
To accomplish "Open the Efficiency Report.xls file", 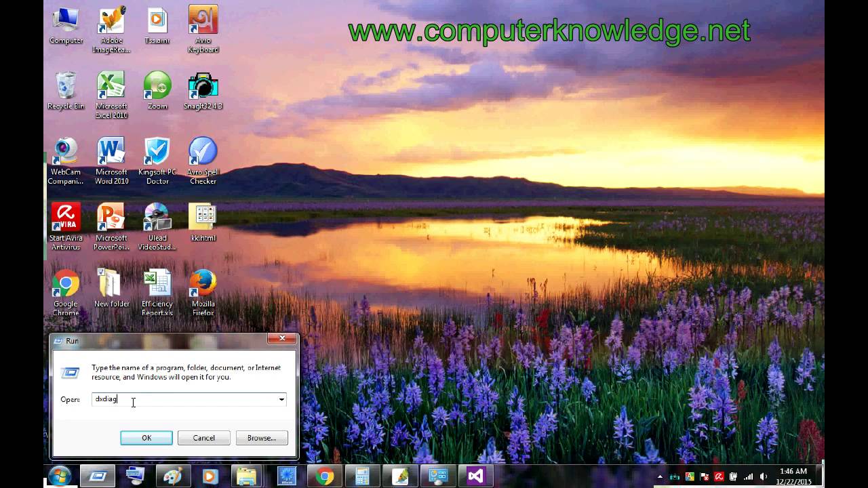I will (157, 293).
